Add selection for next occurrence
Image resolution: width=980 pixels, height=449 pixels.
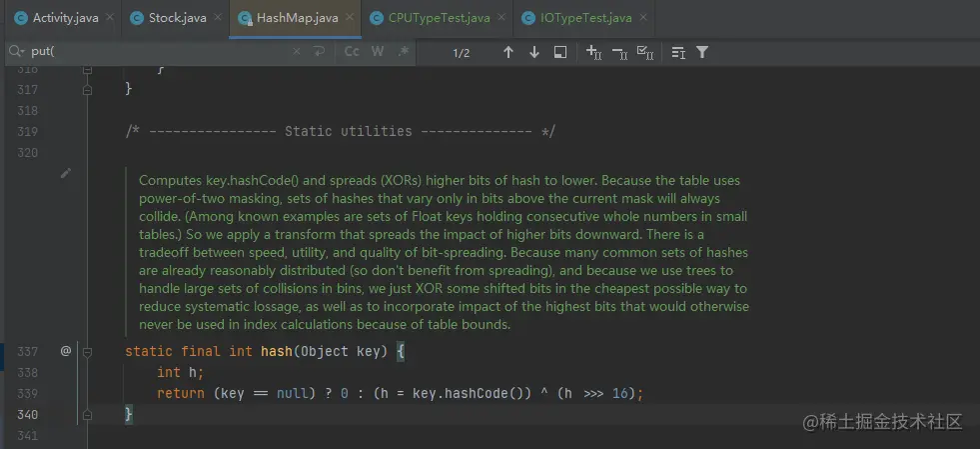point(593,53)
